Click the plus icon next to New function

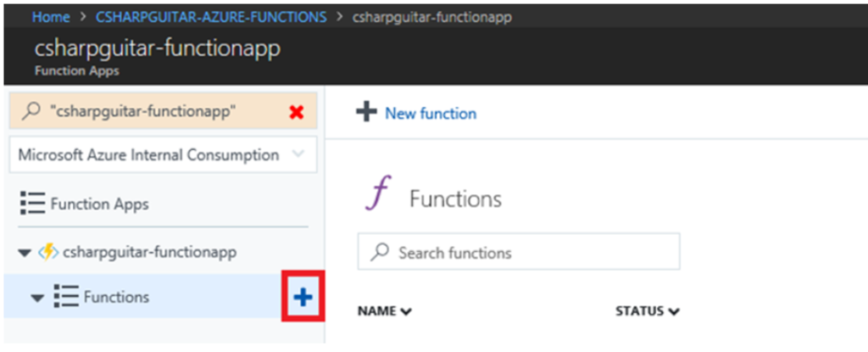click(366, 113)
